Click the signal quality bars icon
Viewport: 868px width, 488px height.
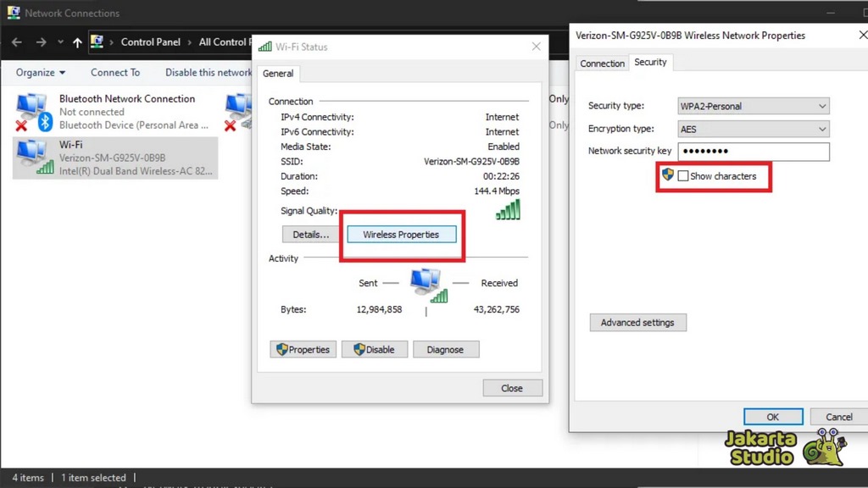(508, 210)
